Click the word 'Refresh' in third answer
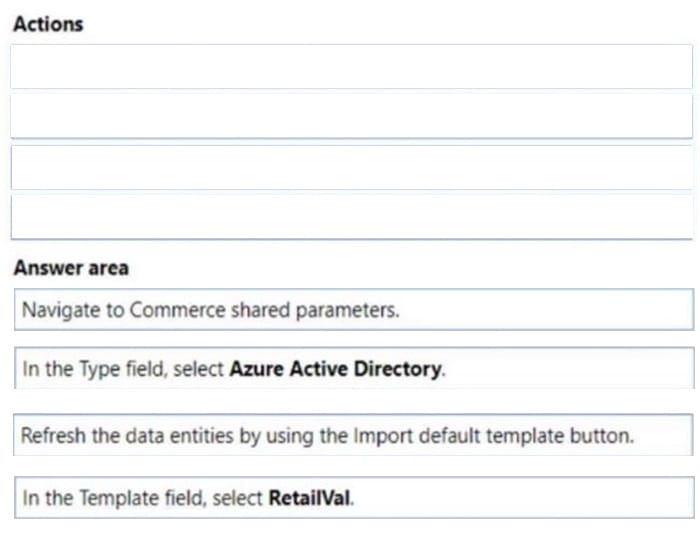 (53, 436)
